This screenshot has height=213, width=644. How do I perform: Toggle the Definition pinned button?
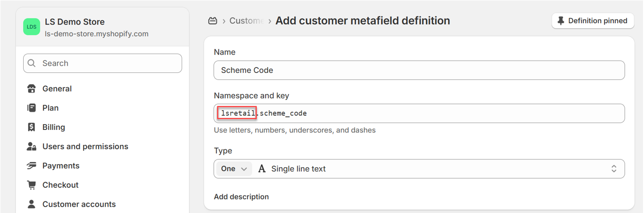click(592, 21)
